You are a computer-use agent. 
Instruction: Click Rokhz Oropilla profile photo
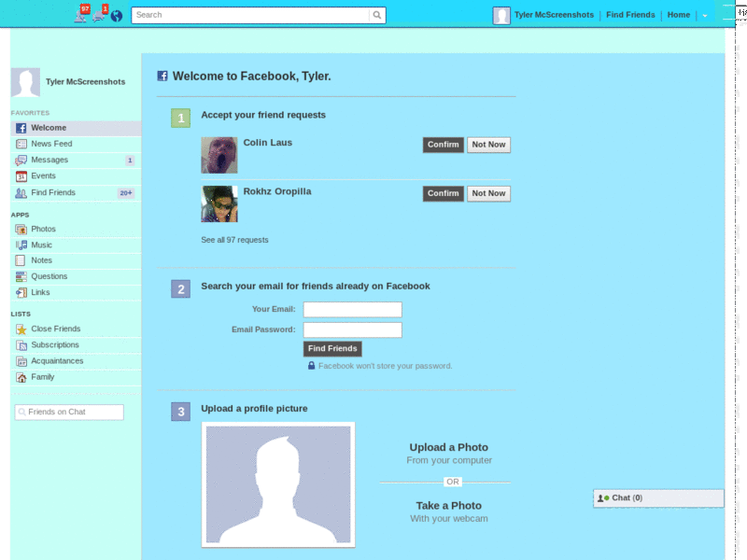pyautogui.click(x=219, y=203)
